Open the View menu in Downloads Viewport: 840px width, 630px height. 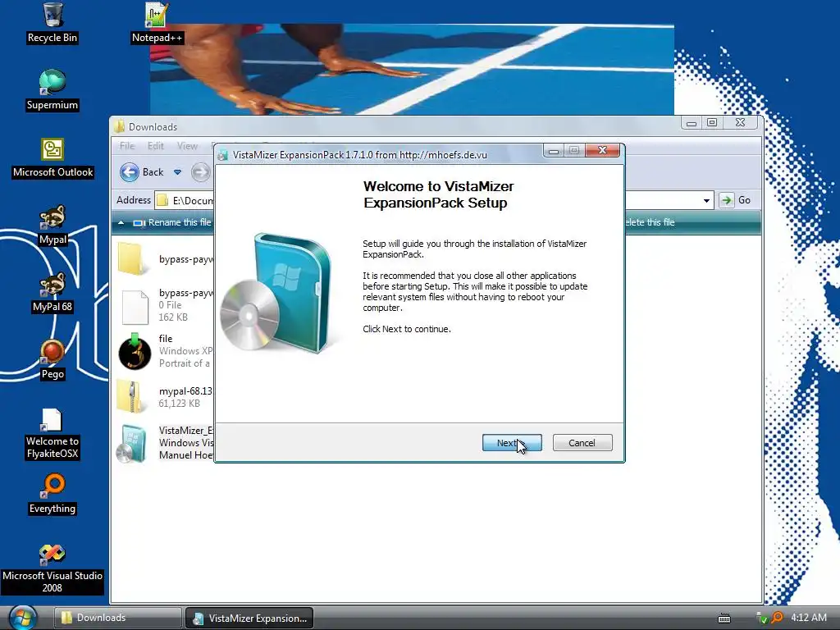tap(188, 146)
